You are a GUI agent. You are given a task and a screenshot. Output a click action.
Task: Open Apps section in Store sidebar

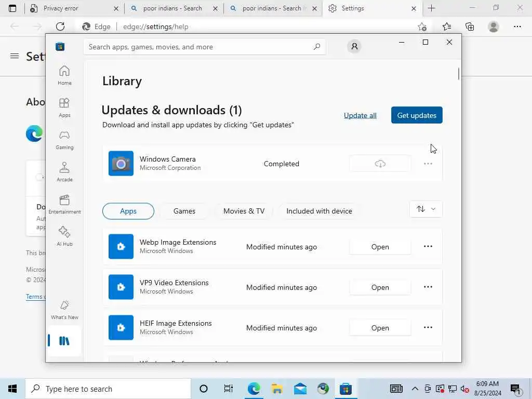click(x=64, y=108)
